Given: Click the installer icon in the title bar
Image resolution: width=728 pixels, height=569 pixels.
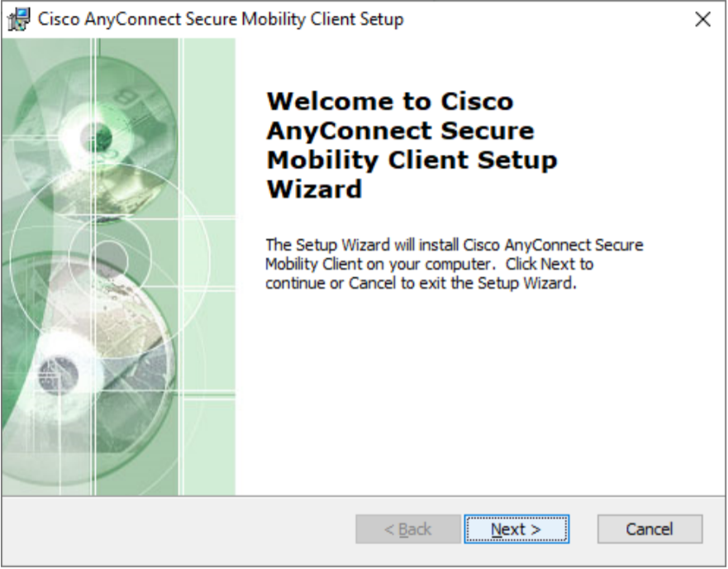Looking at the screenshot, I should (x=19, y=20).
